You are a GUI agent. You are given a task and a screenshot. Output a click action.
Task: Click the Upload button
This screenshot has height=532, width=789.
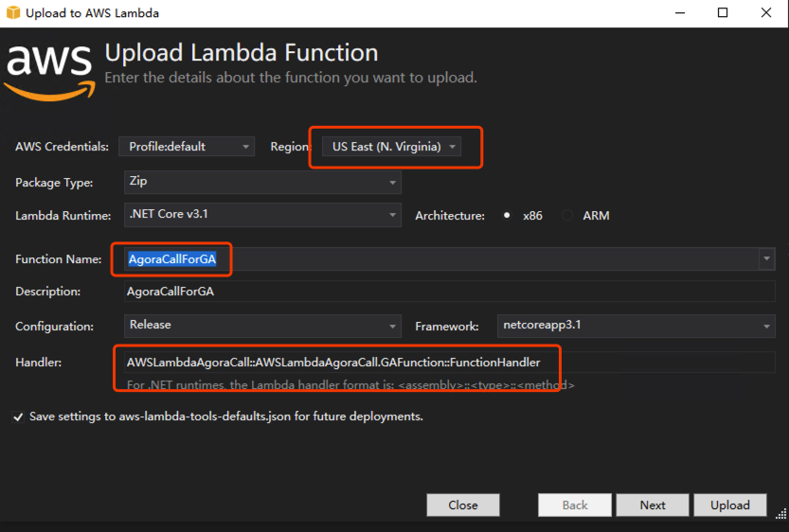pos(730,505)
